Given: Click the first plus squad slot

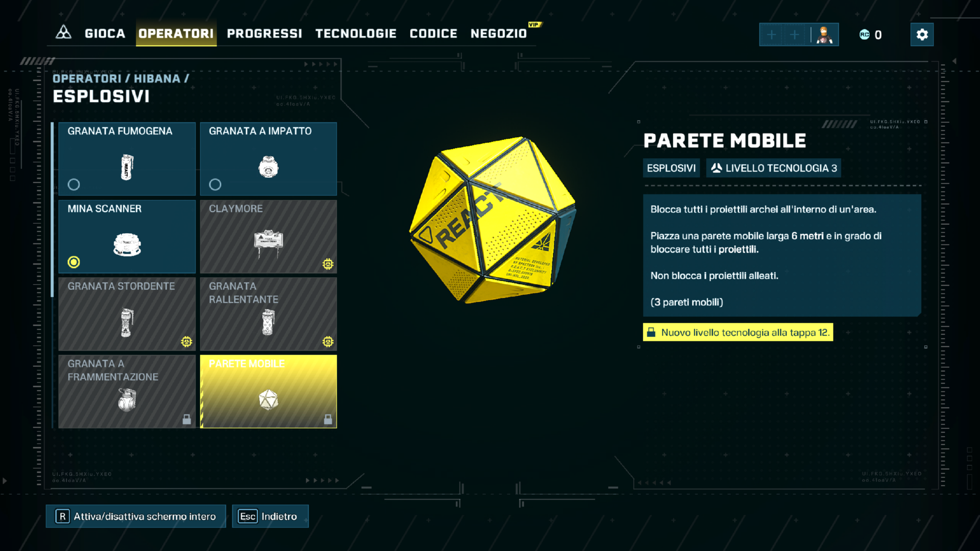Looking at the screenshot, I should coord(771,35).
